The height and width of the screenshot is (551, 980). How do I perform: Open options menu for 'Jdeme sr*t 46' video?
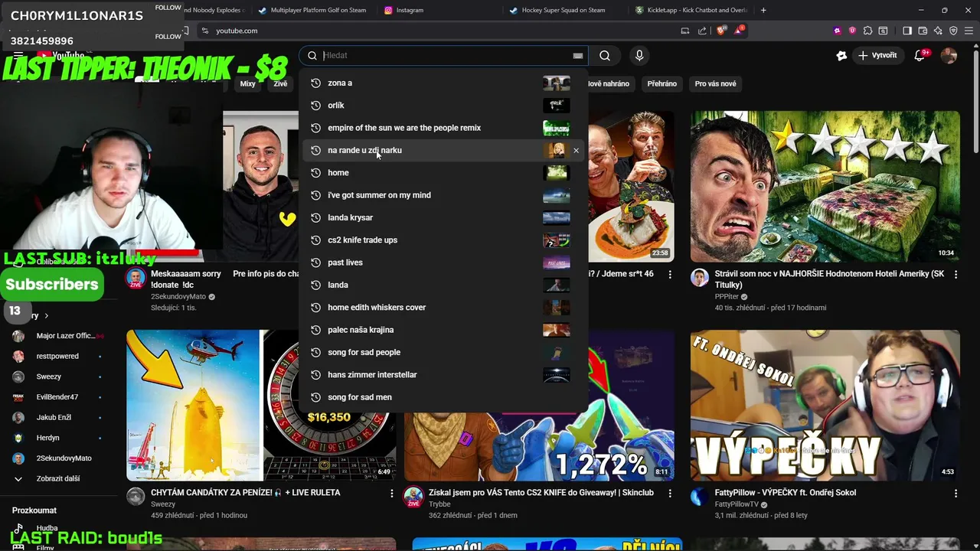coord(670,274)
